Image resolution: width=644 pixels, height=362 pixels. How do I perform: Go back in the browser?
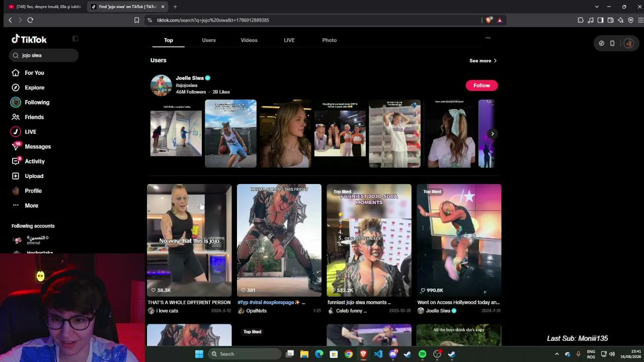pyautogui.click(x=10, y=20)
